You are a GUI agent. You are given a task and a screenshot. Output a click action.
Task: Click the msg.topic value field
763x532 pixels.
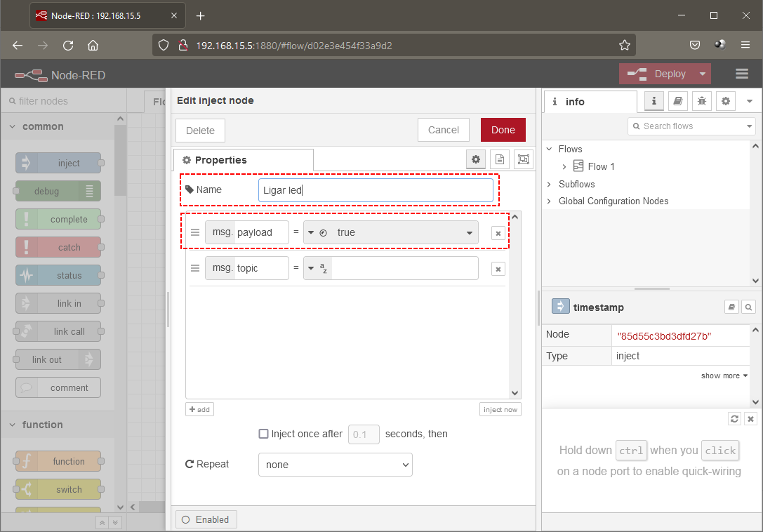pos(405,268)
